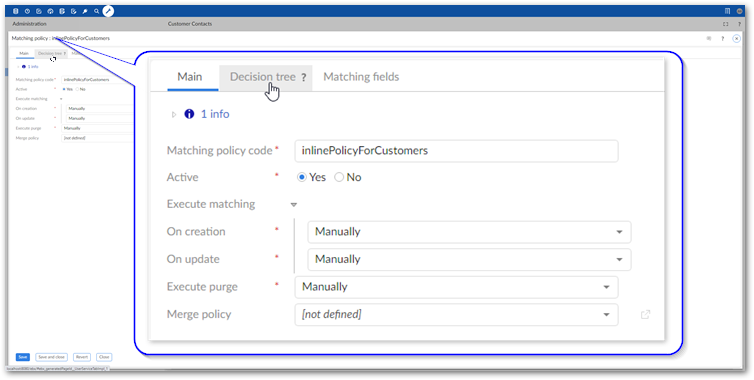Expand the '1 info' disclosure triangle
This screenshot has width=754, height=380.
coord(174,114)
